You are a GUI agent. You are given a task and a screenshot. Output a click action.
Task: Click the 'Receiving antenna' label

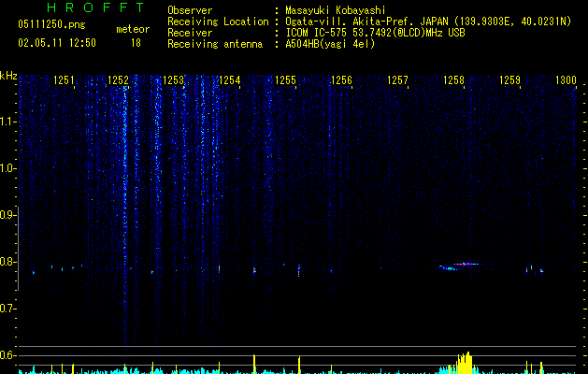(x=215, y=44)
